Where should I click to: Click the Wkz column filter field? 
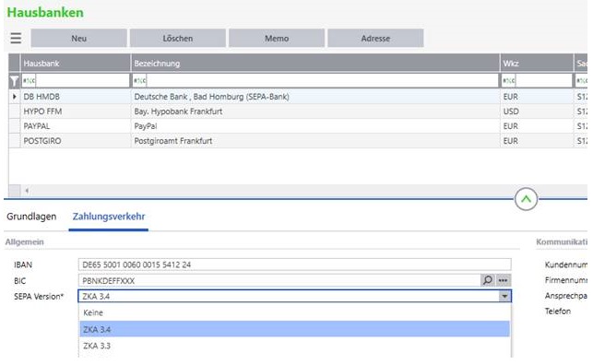(x=537, y=81)
